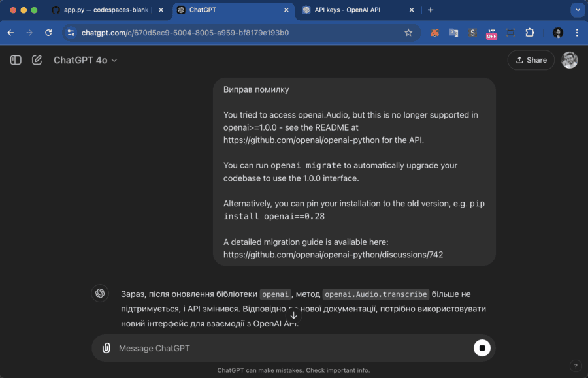This screenshot has width=588, height=378.
Task: Click the Share button
Action: pyautogui.click(x=531, y=60)
